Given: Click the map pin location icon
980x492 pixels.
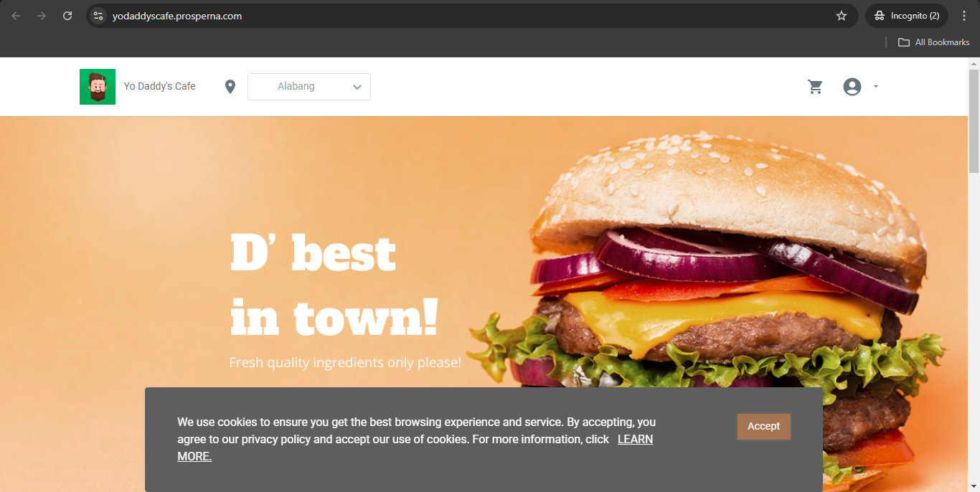Looking at the screenshot, I should click(230, 87).
